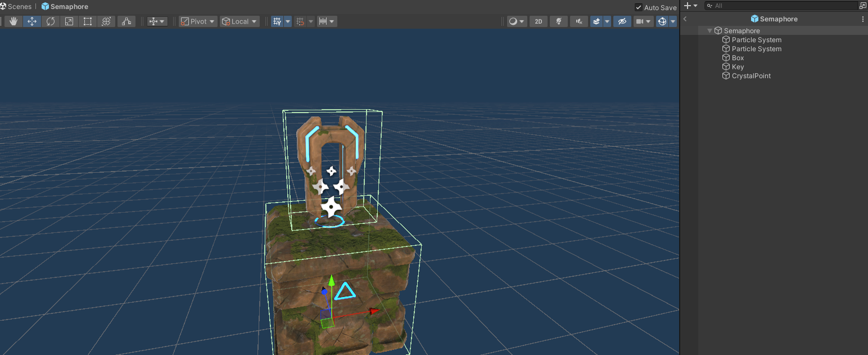The height and width of the screenshot is (355, 868).
Task: Click the Semaphore prefab breadcrumb
Action: [x=65, y=7]
